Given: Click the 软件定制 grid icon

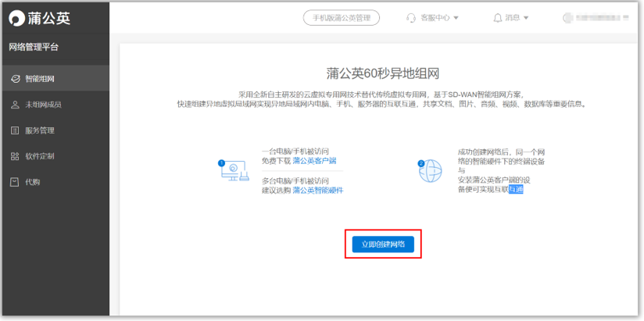Looking at the screenshot, I should coord(15,156).
